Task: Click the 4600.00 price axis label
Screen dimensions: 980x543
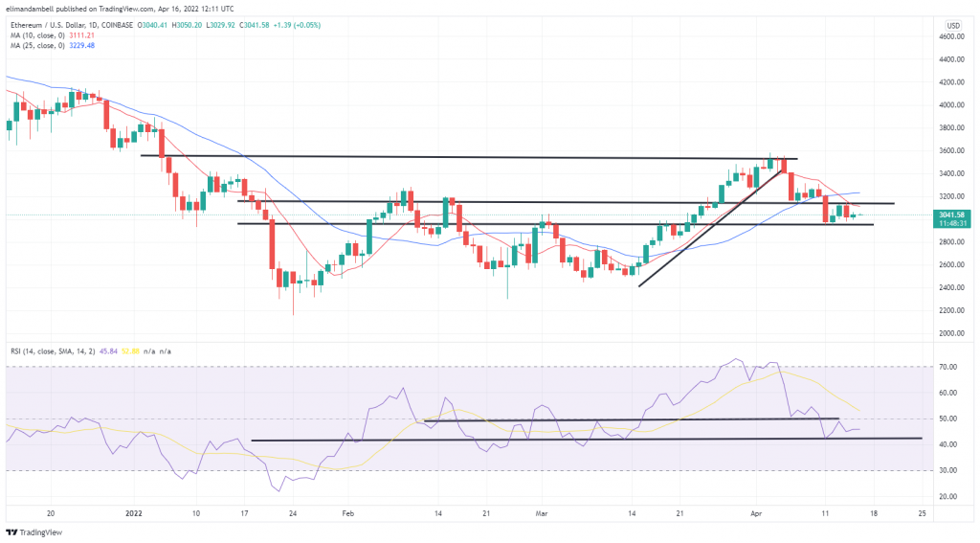Action: (x=952, y=37)
